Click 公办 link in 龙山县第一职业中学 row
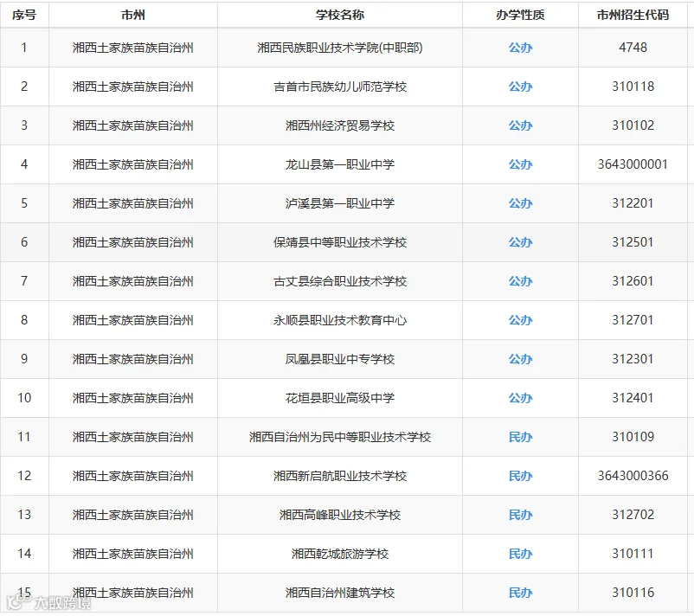 [x=521, y=164]
